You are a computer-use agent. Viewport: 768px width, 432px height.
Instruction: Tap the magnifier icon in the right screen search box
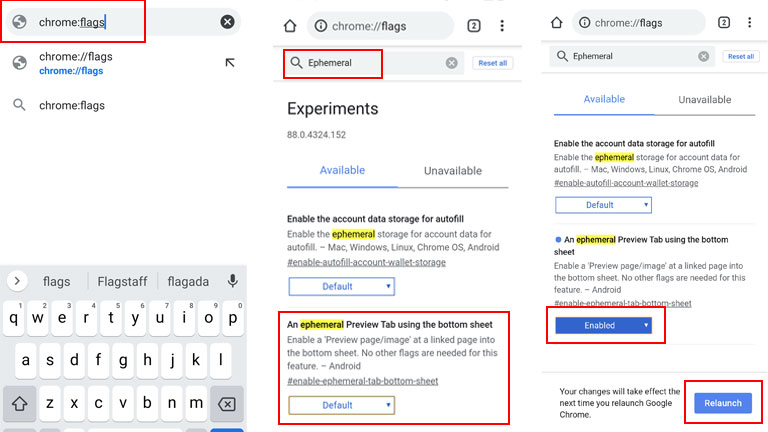tap(562, 56)
